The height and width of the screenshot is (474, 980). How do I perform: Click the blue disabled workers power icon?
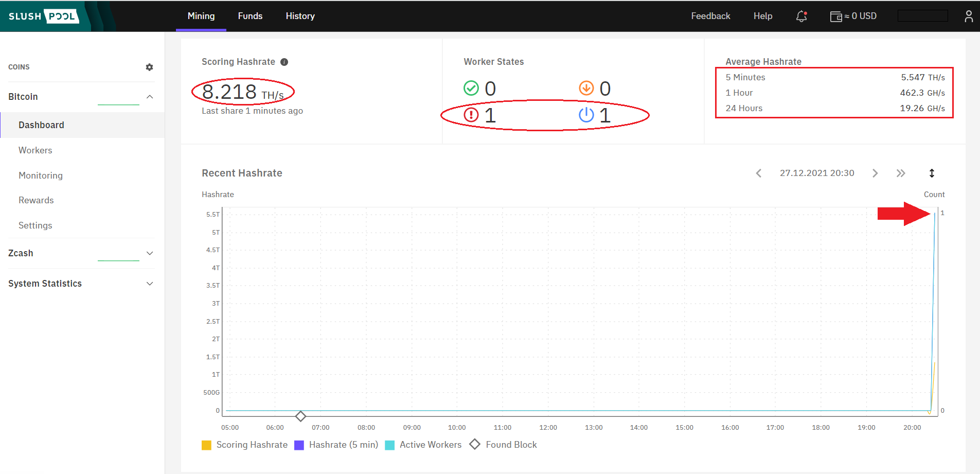(x=586, y=115)
